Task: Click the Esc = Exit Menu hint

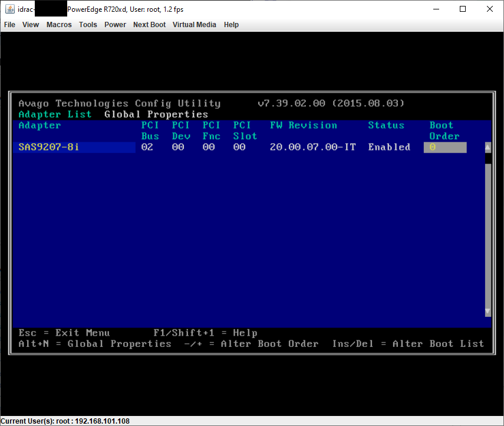Action: tap(64, 333)
